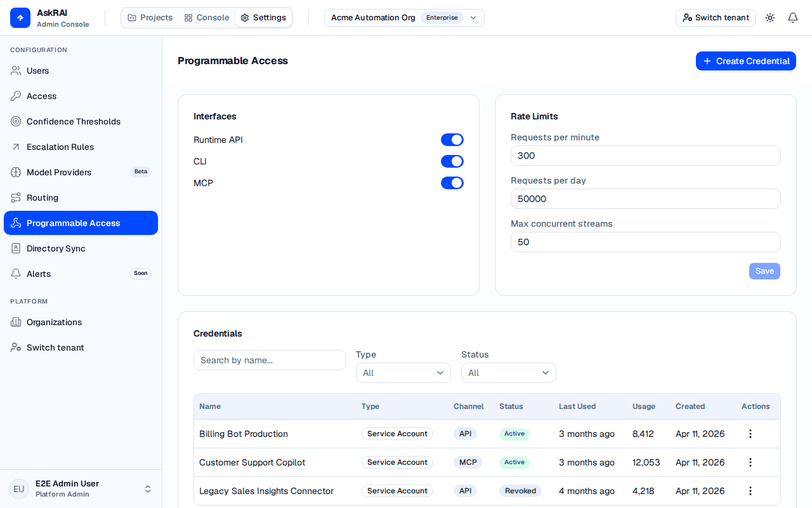Click the Soon badge on Alerts
The image size is (812, 508).
pyautogui.click(x=140, y=273)
